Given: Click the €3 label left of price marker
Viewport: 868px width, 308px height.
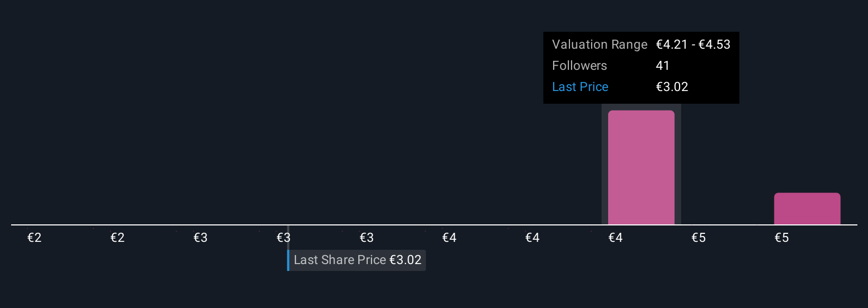Looking at the screenshot, I should click(x=201, y=238).
